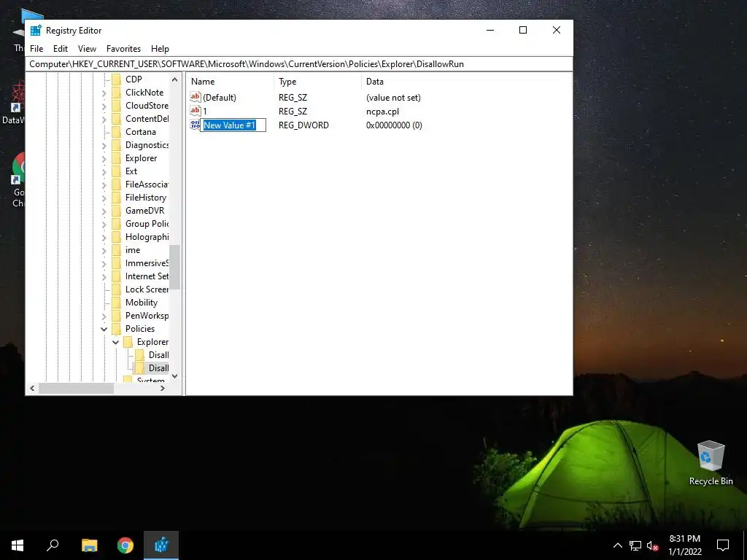The height and width of the screenshot is (560, 747).
Task: Select the ImmersiveShell tree key
Action: pyautogui.click(x=147, y=262)
